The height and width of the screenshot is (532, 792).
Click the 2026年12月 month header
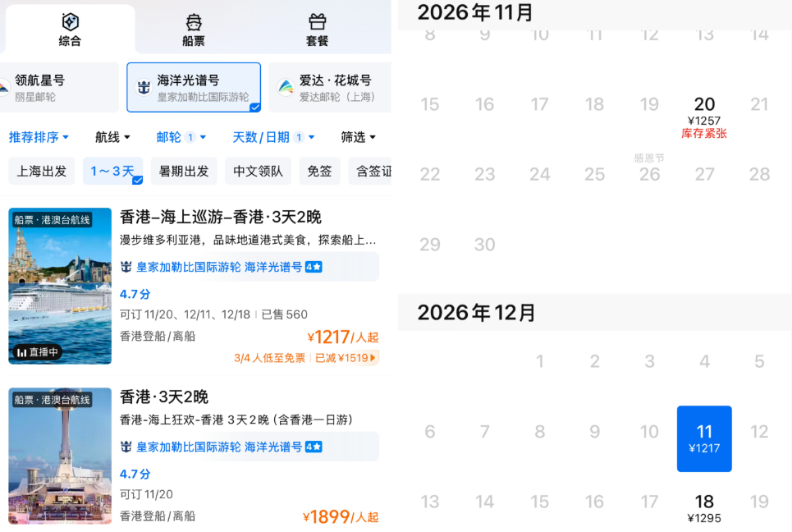[x=476, y=312]
